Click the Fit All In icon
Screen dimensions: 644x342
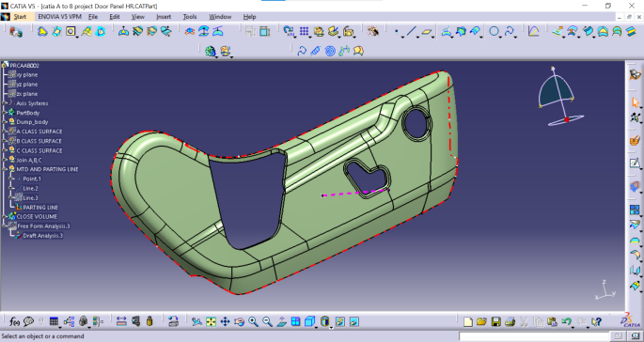(x=211, y=321)
